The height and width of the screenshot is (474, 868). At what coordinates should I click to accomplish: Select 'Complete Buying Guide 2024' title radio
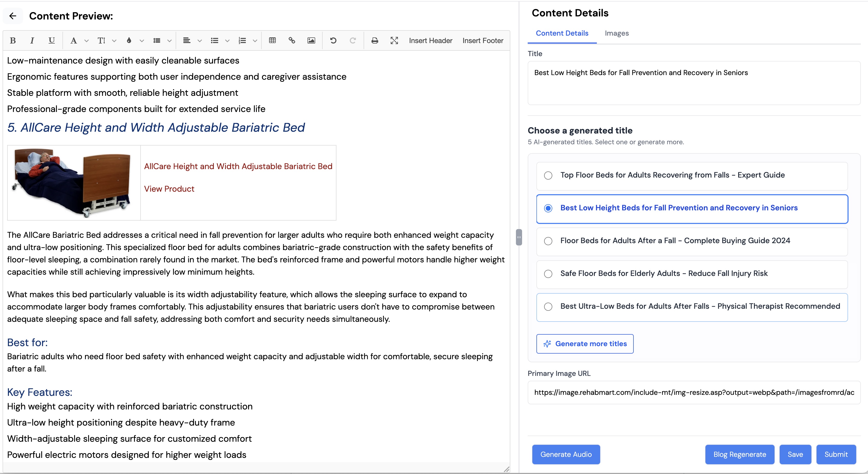pos(548,241)
